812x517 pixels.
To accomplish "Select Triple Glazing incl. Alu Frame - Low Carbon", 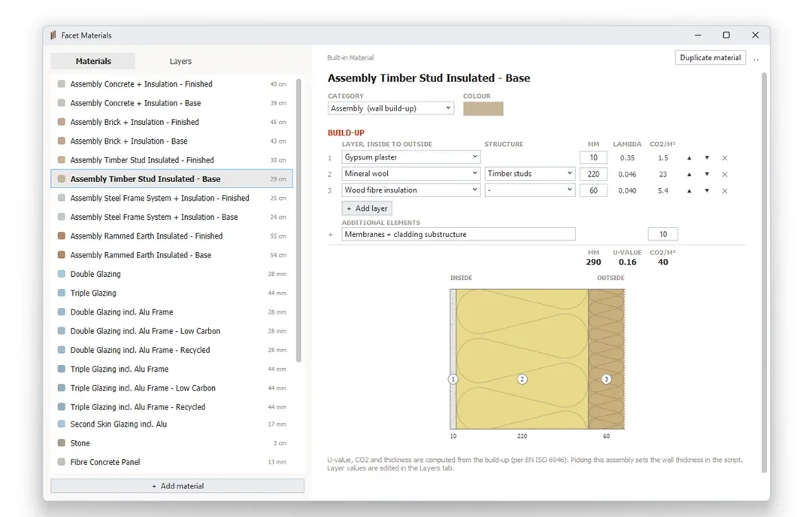I will click(172, 388).
